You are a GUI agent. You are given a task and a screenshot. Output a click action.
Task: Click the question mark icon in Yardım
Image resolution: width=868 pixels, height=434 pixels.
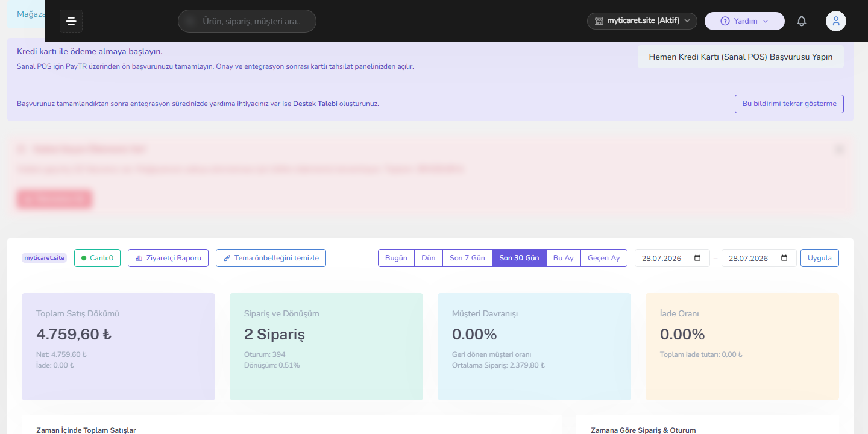[725, 21]
